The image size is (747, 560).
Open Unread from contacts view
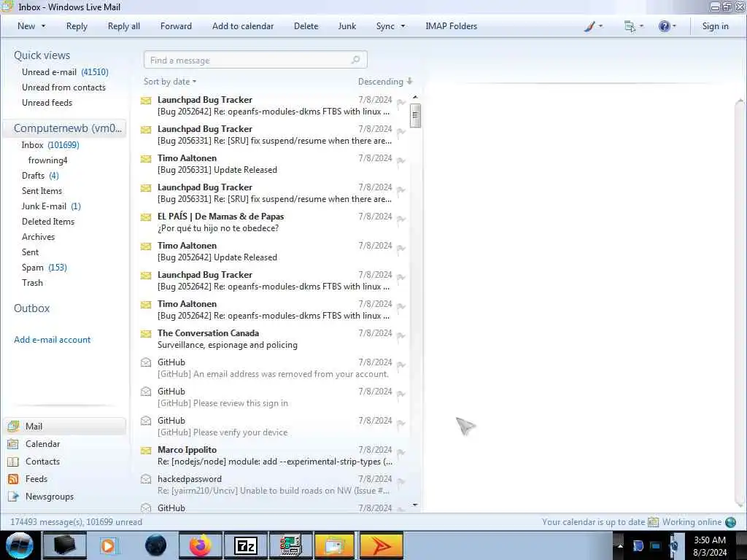[63, 87]
